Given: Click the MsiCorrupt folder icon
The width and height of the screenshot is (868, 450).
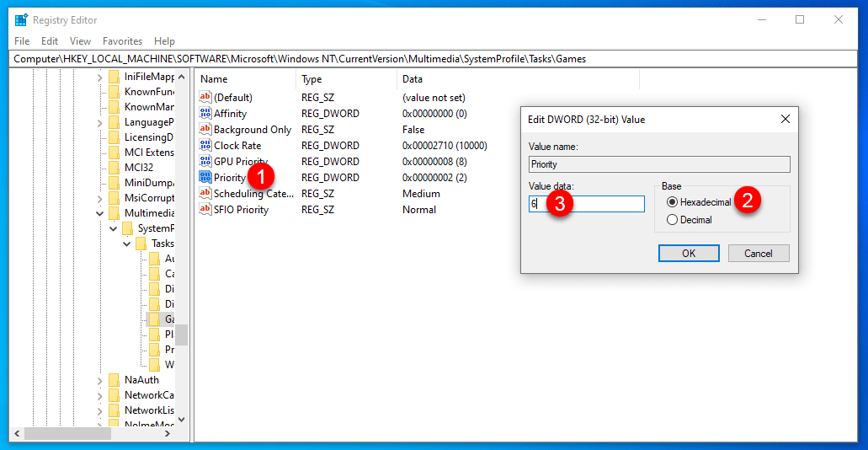Looking at the screenshot, I should point(114,198).
